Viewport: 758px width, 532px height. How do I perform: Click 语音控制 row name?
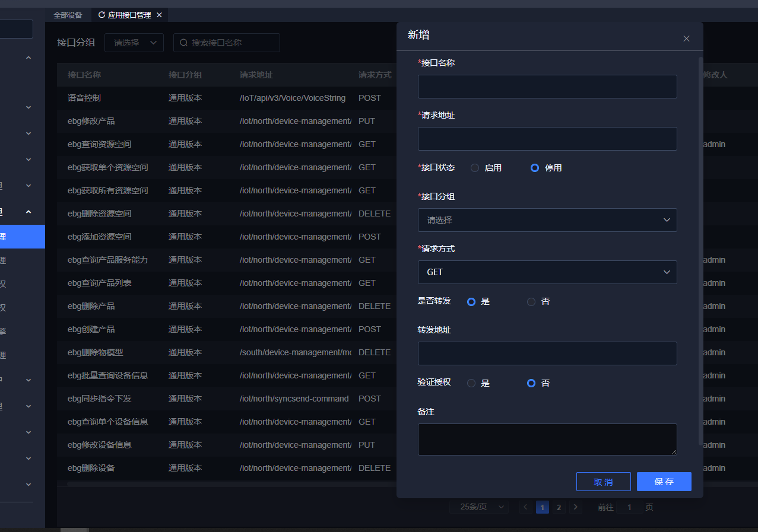84,98
